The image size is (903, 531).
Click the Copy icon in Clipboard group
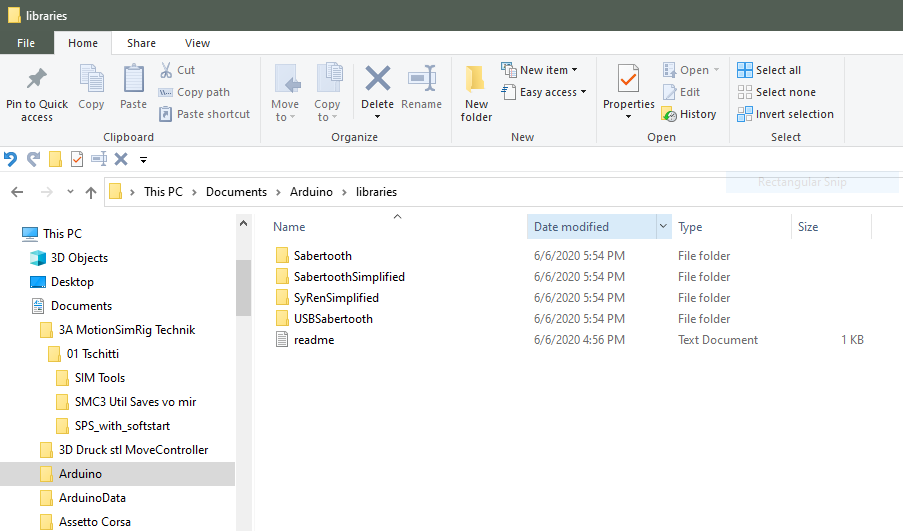[91, 79]
